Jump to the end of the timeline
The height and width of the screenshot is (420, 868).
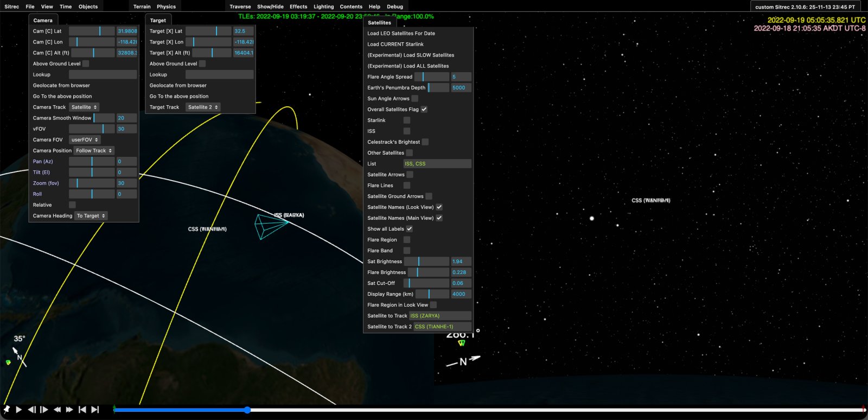click(x=95, y=410)
